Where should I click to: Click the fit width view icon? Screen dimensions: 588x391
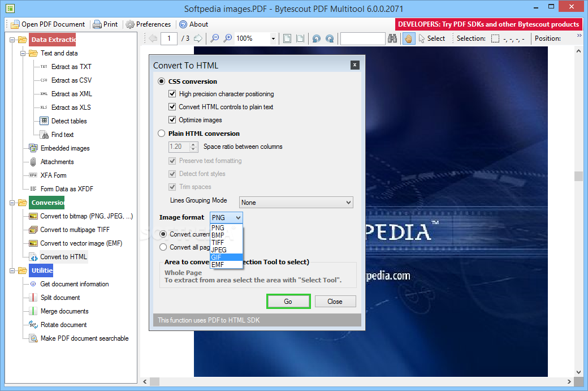[300, 38]
